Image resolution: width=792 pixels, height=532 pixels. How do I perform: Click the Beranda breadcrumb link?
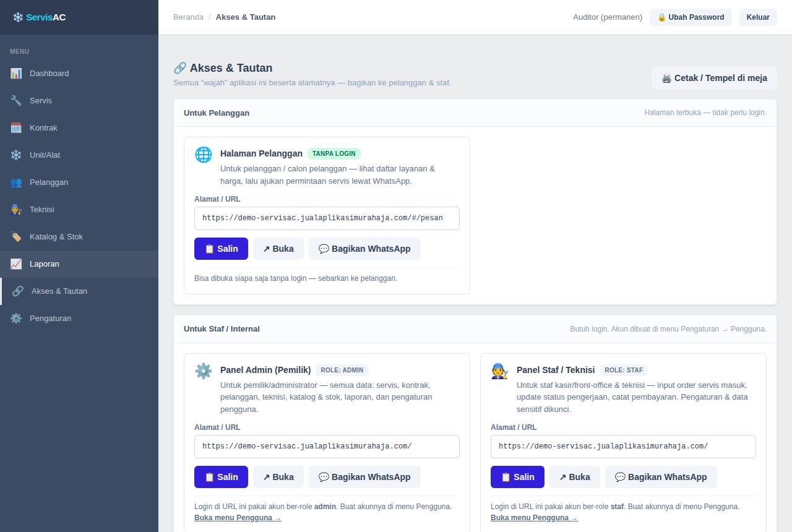188,17
